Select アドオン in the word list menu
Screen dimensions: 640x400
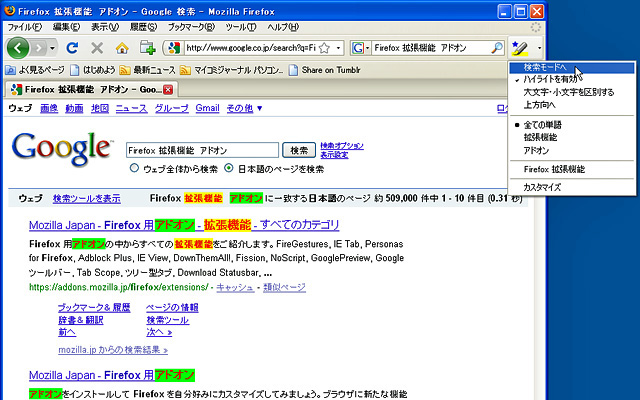[572, 151]
